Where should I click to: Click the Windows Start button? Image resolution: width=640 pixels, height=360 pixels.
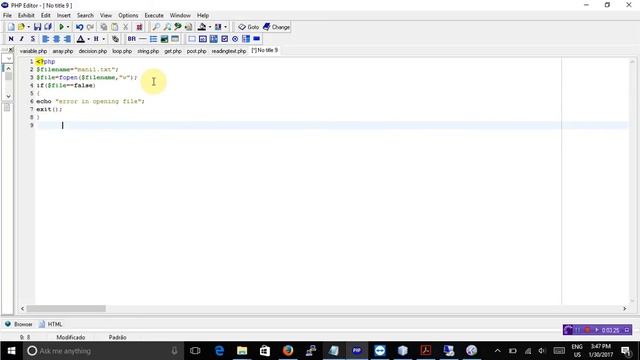point(11,351)
